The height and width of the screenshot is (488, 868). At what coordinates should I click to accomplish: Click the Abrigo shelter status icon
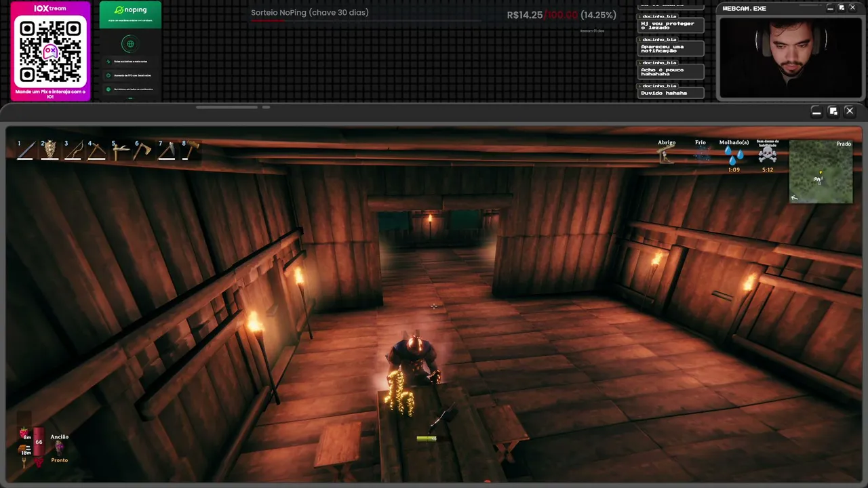[666, 156]
